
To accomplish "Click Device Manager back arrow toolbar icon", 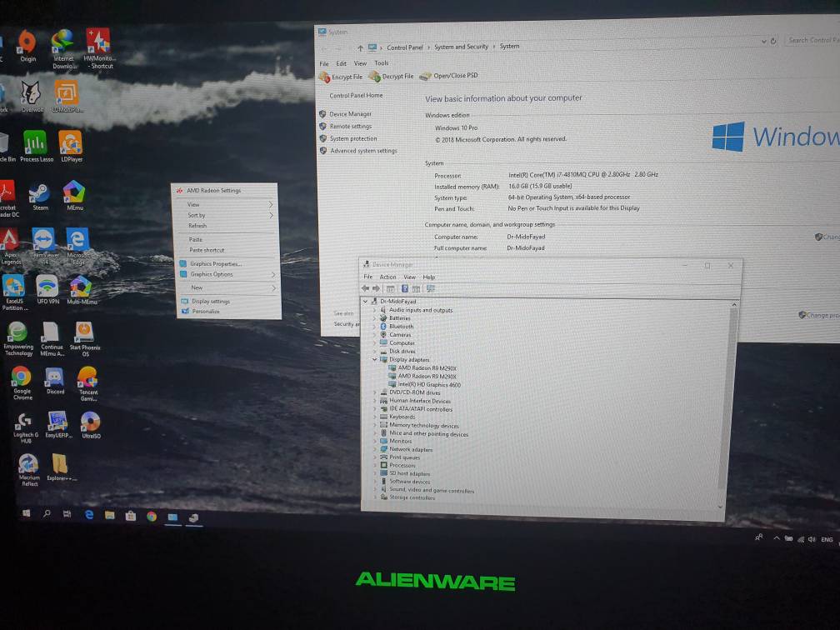I will pyautogui.click(x=365, y=288).
